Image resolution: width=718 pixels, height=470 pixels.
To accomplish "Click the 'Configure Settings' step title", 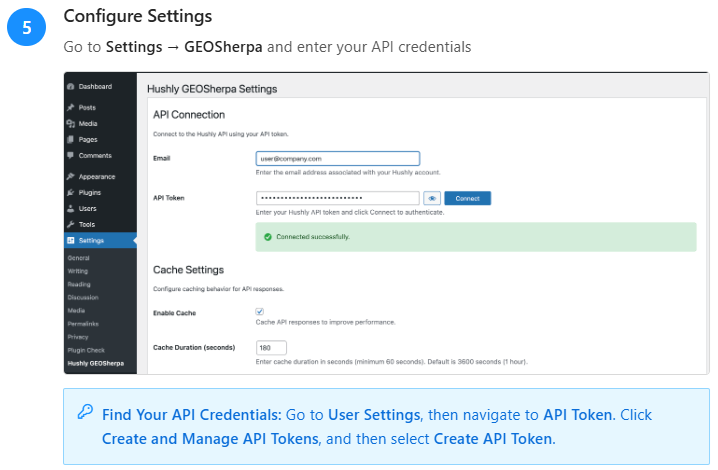I will tap(138, 16).
